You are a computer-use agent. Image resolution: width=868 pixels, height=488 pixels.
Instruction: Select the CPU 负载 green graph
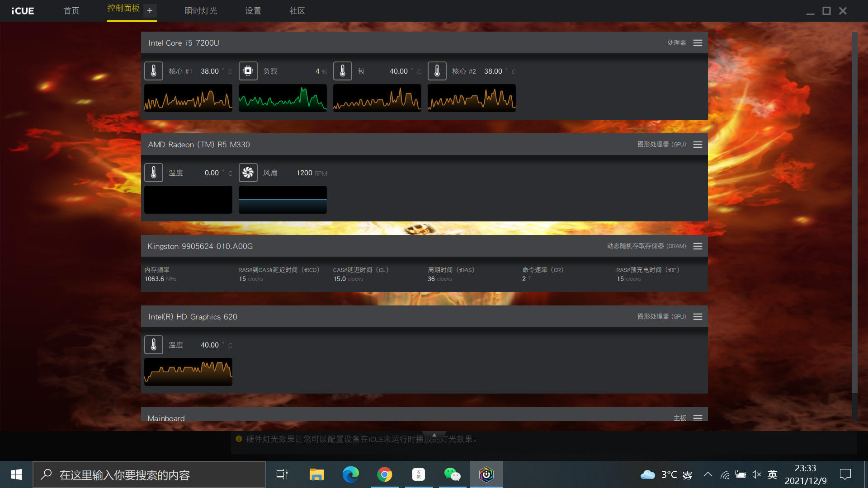(283, 98)
